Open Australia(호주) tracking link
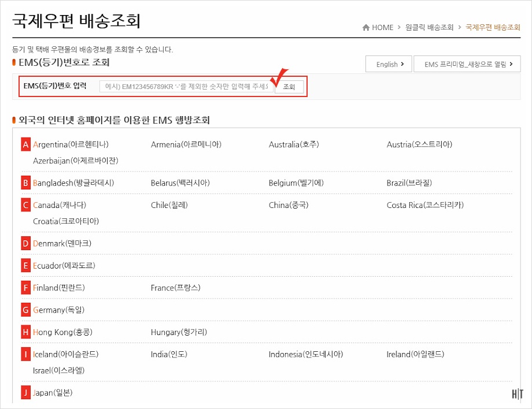The image size is (532, 409). 294,144
